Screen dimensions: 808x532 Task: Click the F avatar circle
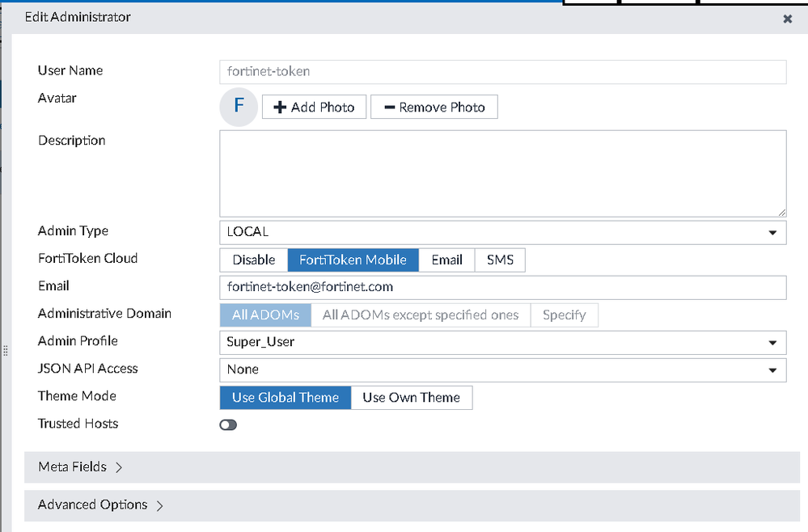[x=239, y=107]
